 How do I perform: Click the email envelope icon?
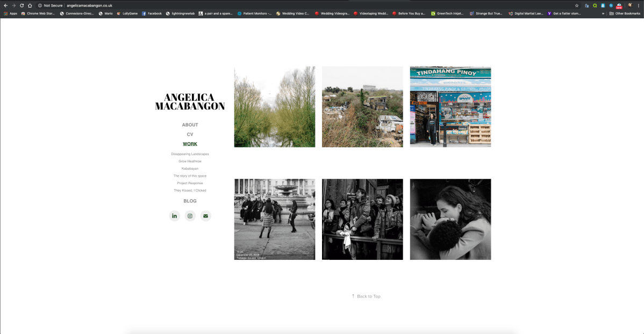(x=205, y=215)
